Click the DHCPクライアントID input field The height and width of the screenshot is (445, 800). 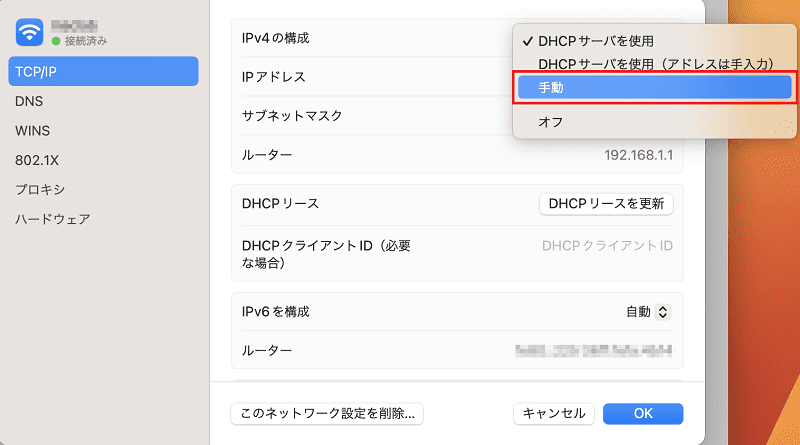coord(607,246)
